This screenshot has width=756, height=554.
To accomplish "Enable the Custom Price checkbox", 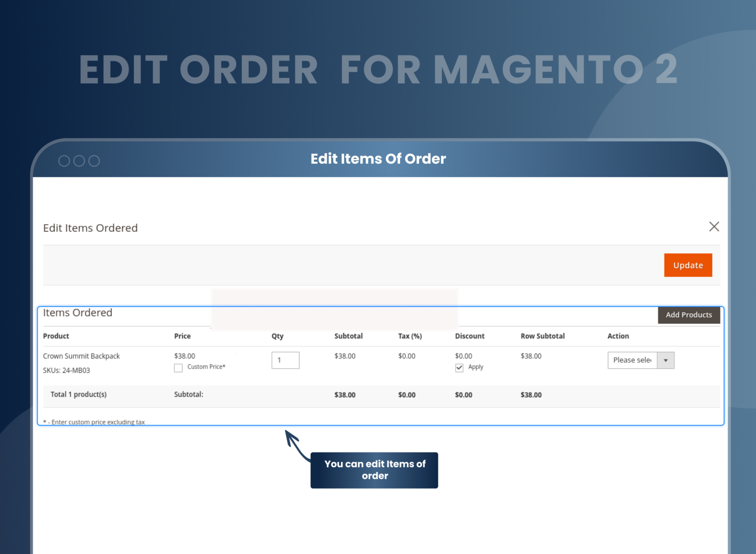I will click(178, 368).
